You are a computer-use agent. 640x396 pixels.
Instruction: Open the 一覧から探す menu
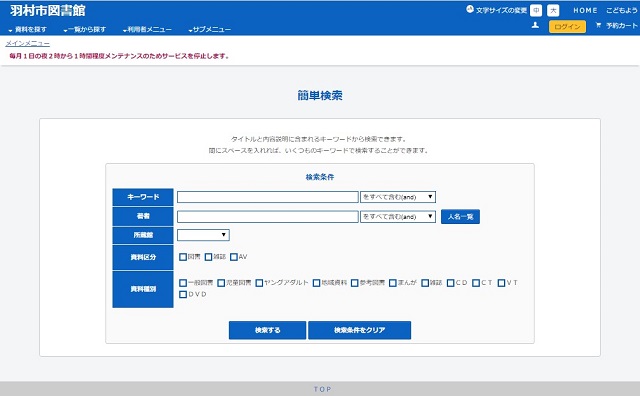tap(85, 29)
